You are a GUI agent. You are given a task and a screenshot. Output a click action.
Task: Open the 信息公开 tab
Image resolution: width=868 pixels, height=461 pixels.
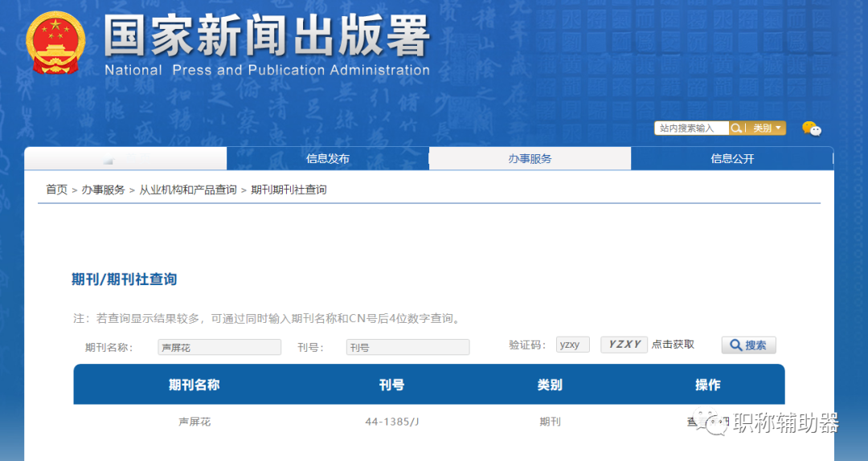point(732,159)
